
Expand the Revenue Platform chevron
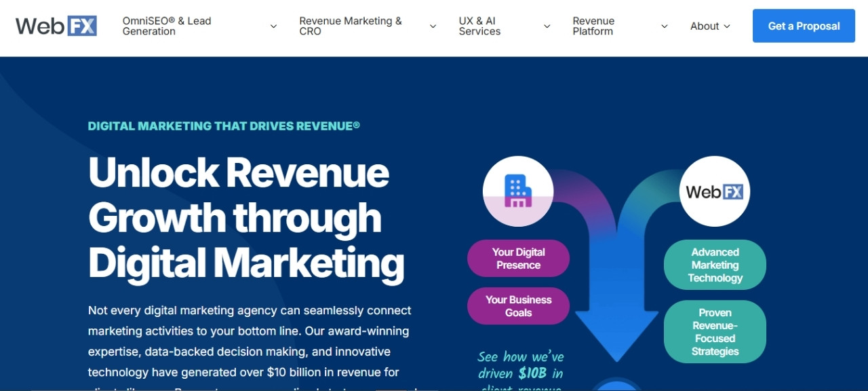coord(665,26)
